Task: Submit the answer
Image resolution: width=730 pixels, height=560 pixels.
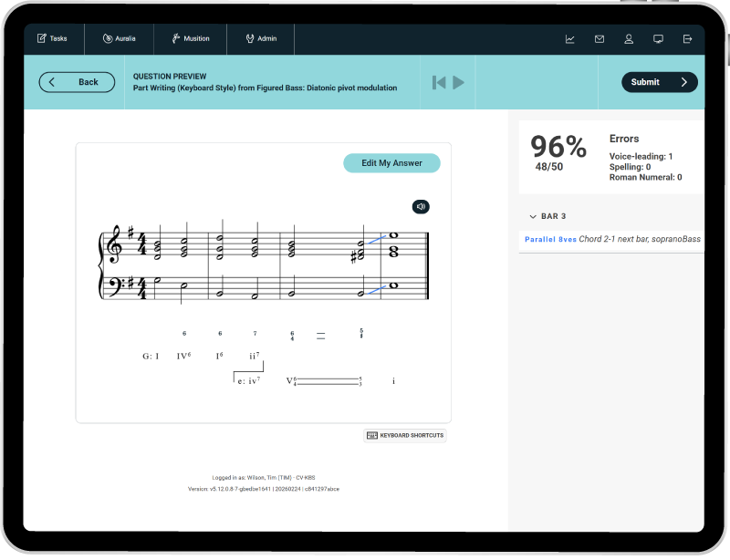Action: click(659, 82)
